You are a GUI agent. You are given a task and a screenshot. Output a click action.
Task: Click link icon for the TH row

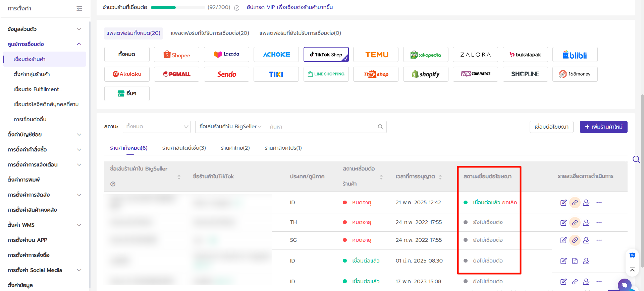pyautogui.click(x=575, y=223)
